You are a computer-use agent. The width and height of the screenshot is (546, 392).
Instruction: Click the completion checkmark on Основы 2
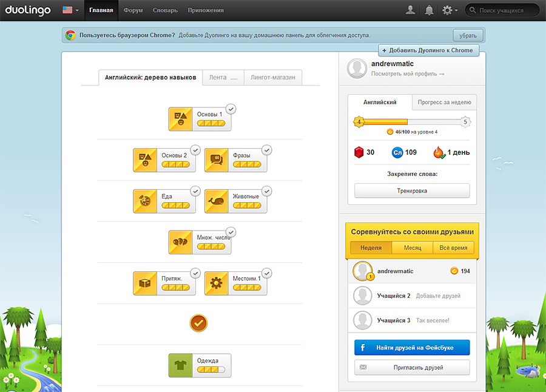195,150
